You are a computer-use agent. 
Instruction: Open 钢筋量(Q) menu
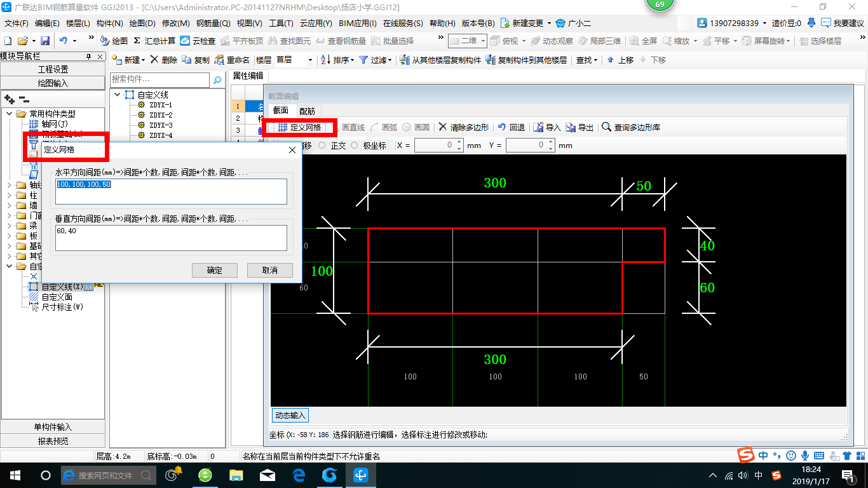click(x=213, y=23)
